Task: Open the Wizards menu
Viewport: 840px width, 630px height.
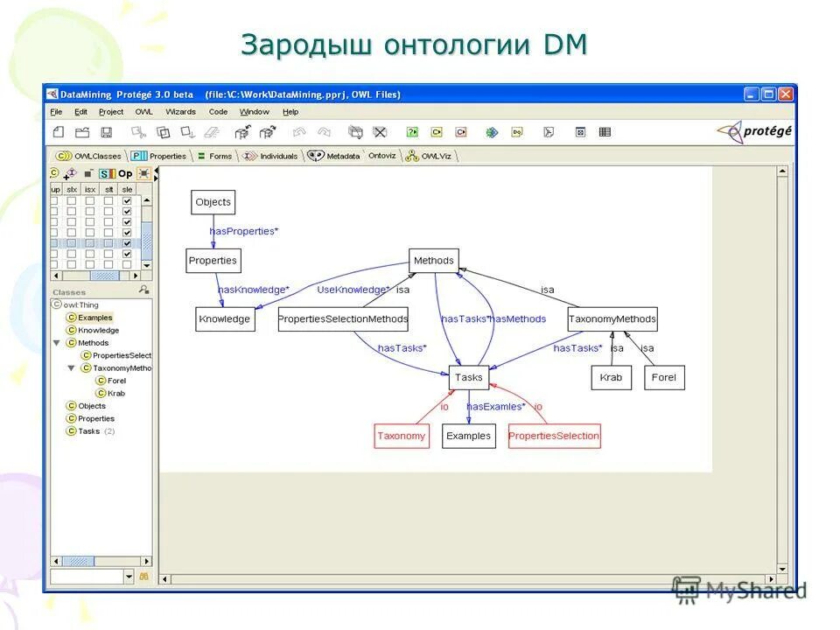Action: (179, 111)
